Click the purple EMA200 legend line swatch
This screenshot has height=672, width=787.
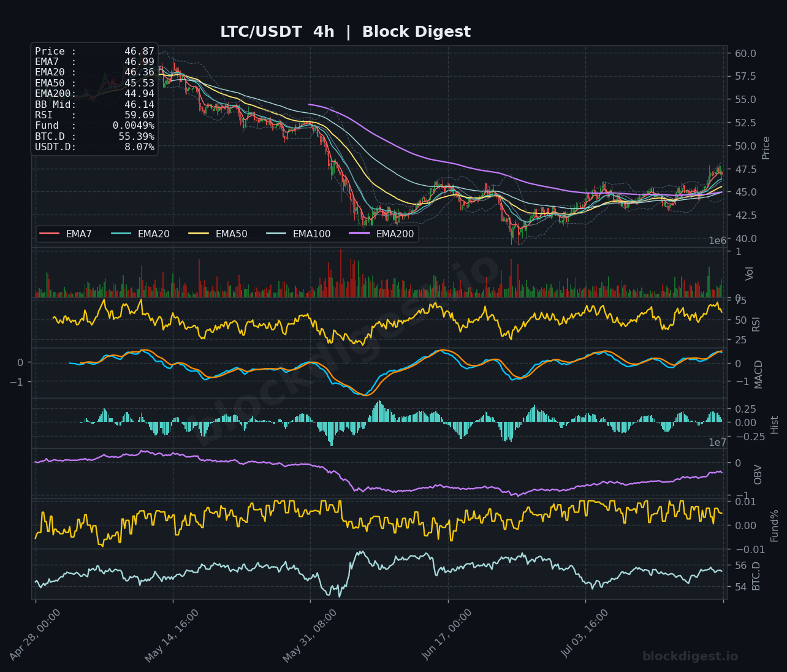[x=360, y=234]
